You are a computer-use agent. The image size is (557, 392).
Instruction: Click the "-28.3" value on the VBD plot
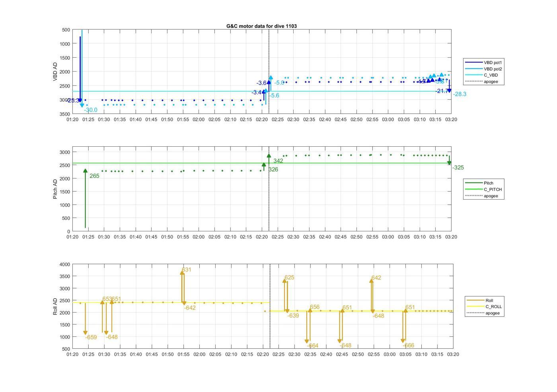point(460,94)
